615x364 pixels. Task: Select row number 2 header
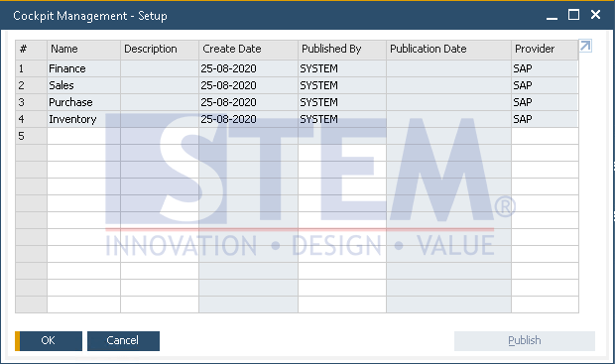pyautogui.click(x=31, y=85)
